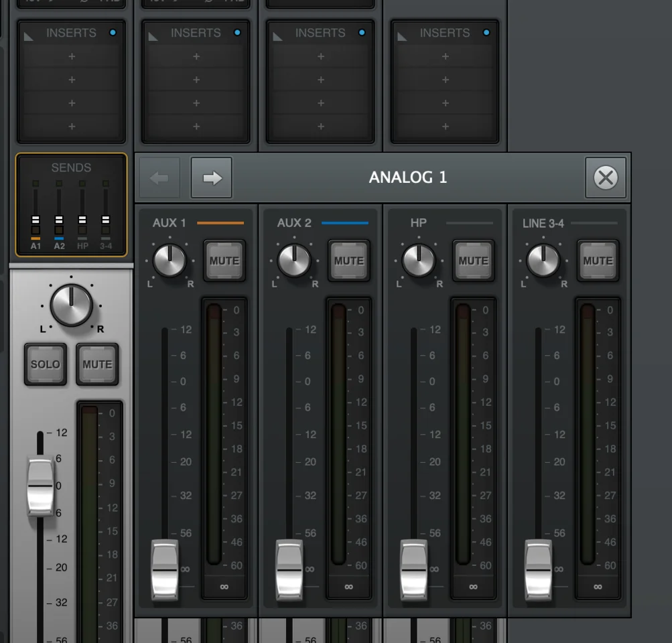Mute the HP send
This screenshot has height=643, width=672.
(x=473, y=261)
